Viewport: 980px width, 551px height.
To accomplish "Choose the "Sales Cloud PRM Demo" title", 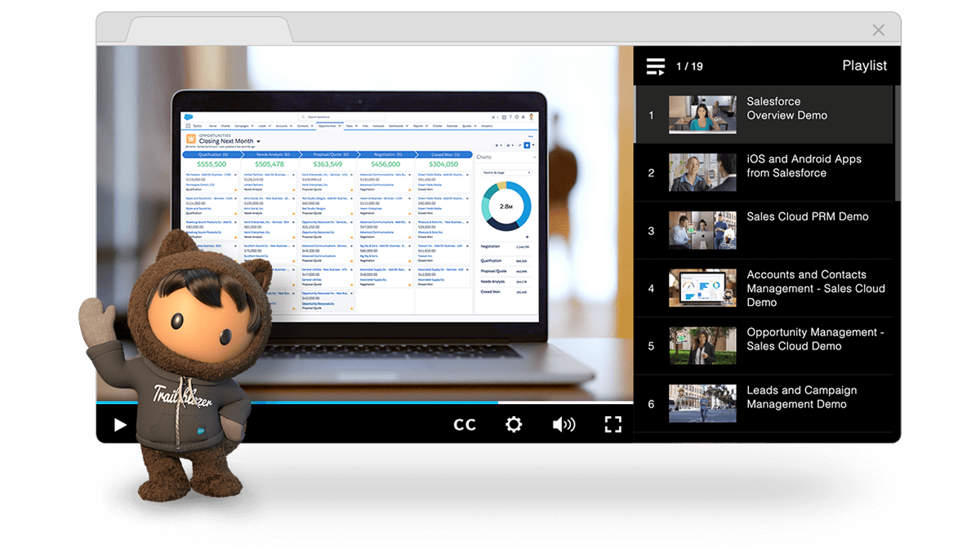I will click(x=807, y=216).
